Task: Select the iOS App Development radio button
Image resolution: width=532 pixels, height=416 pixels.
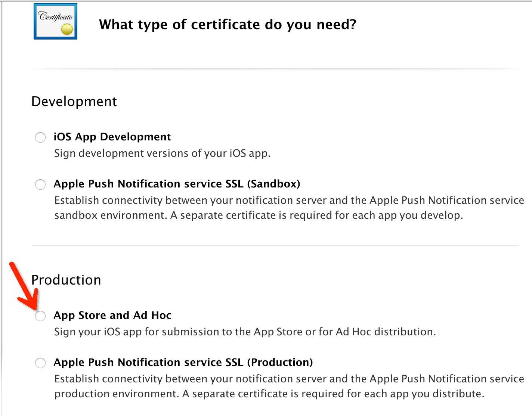Action: (x=40, y=137)
